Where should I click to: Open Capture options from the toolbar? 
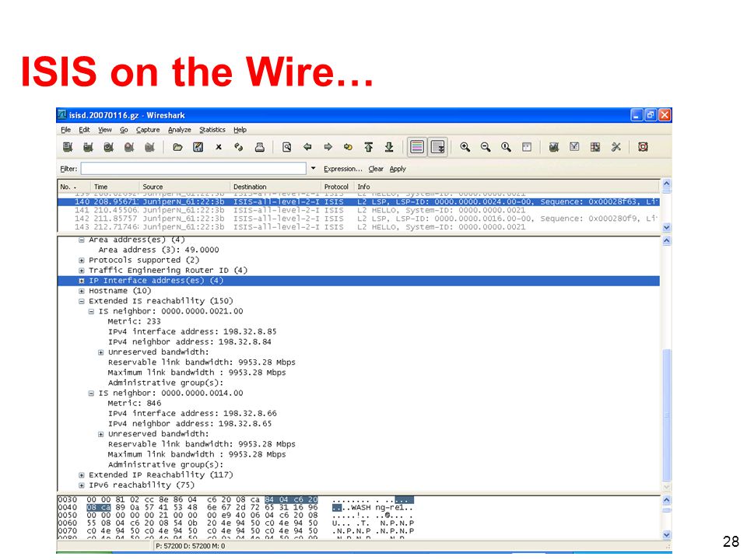pyautogui.click(x=88, y=147)
